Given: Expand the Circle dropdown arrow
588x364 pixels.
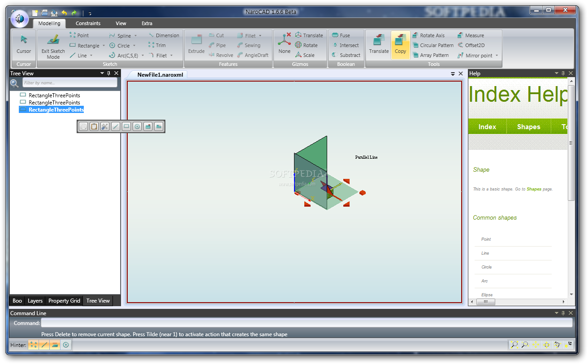Looking at the screenshot, I should (x=134, y=46).
